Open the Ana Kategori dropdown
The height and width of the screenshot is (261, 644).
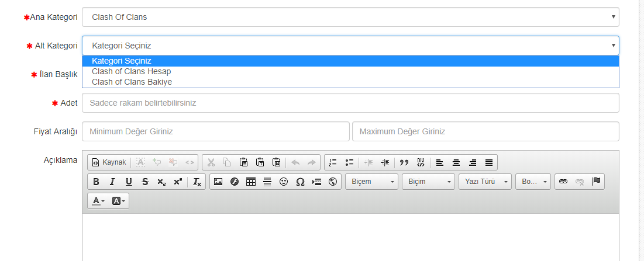[x=350, y=17]
